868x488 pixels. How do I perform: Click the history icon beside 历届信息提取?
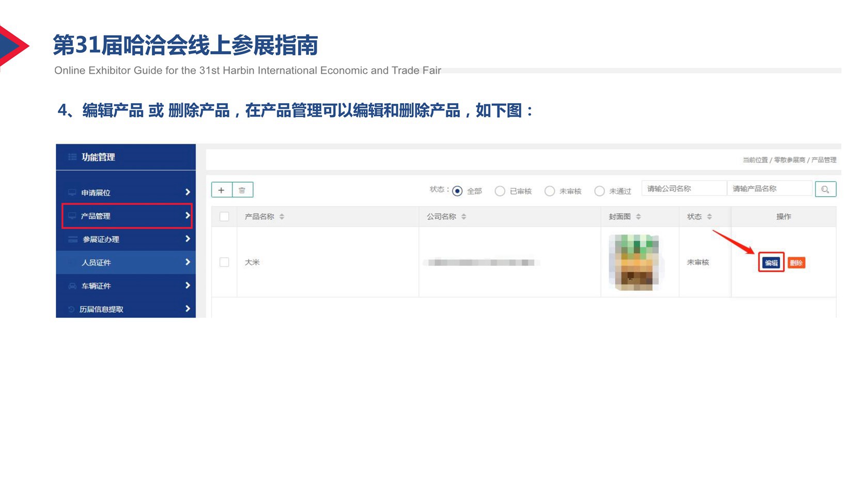(71, 309)
